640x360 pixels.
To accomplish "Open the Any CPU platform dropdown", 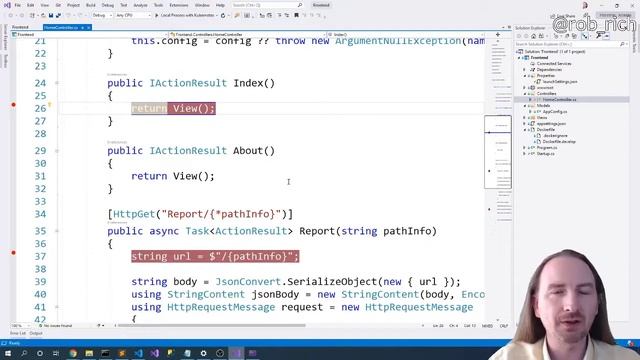I will pos(133,16).
